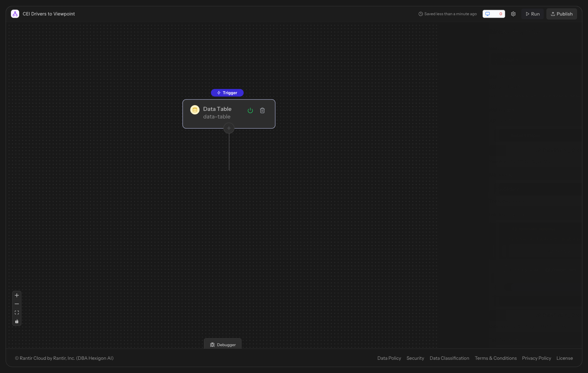Open the Data Policy link
The width and height of the screenshot is (588, 373).
tap(389, 358)
